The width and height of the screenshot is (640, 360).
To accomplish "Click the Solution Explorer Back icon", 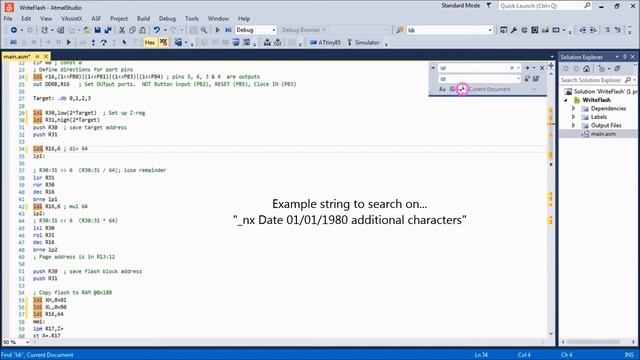I will pos(565,69).
